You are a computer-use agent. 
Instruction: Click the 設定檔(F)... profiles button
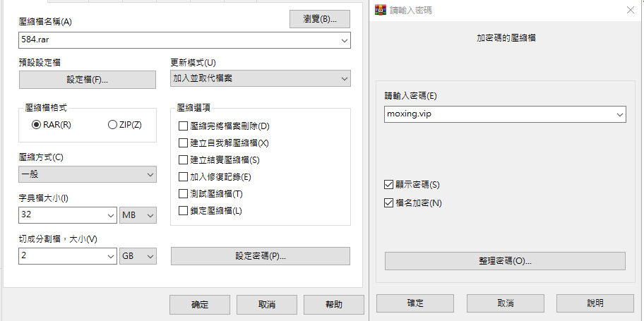[88, 80]
